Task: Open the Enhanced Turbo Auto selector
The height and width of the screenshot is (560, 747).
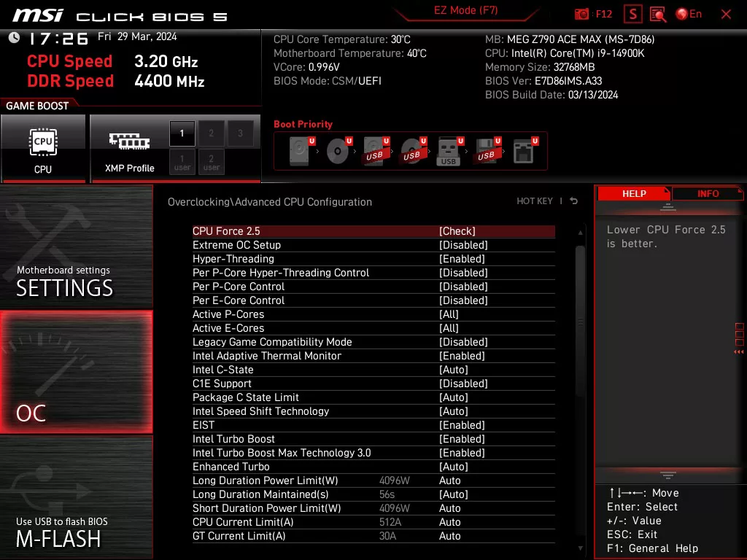Action: 454,467
